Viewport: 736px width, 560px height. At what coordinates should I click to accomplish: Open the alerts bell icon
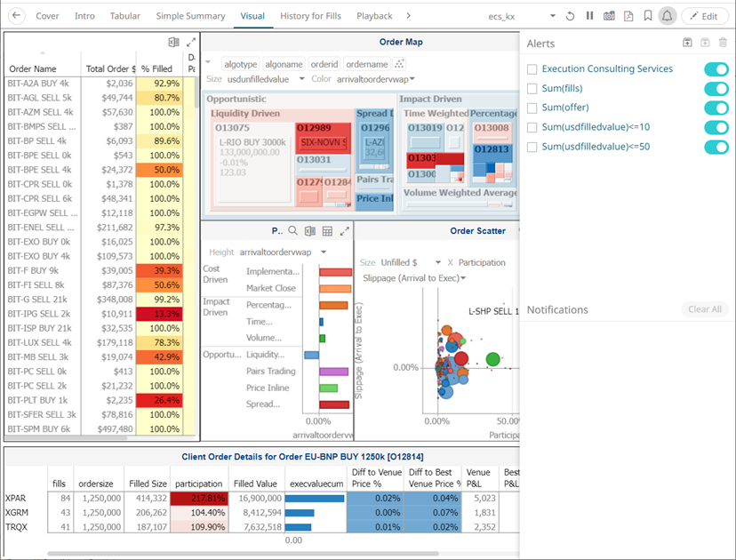click(667, 16)
